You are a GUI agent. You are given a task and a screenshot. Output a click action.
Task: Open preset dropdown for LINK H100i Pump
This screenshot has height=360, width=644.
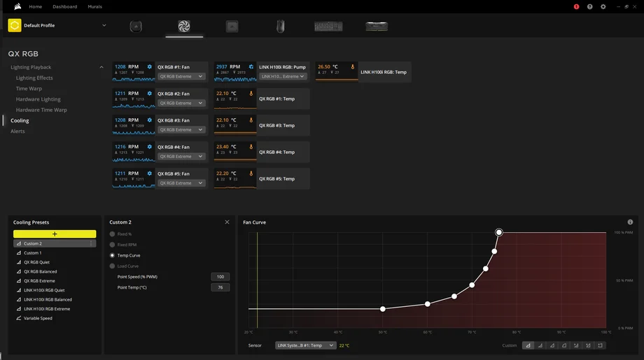(283, 76)
